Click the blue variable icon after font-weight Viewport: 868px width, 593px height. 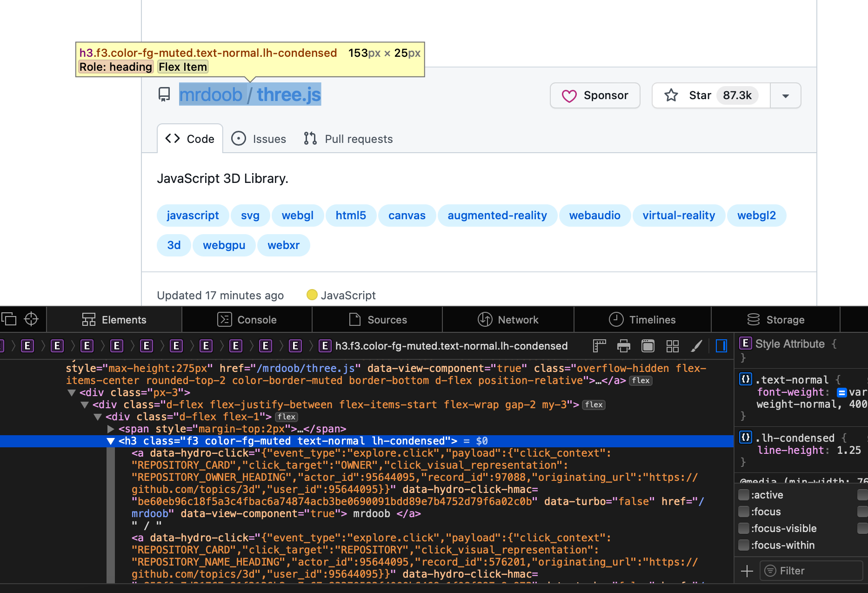[841, 392]
